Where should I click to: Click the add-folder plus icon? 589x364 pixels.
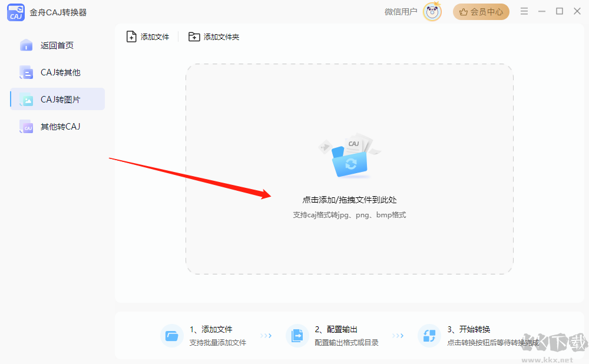[194, 37]
